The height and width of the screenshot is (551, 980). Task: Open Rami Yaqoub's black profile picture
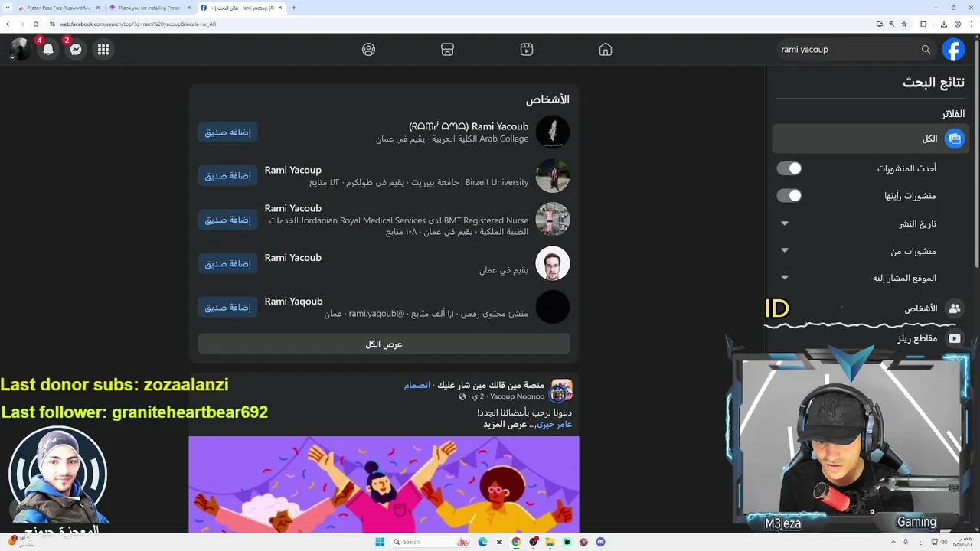click(553, 307)
